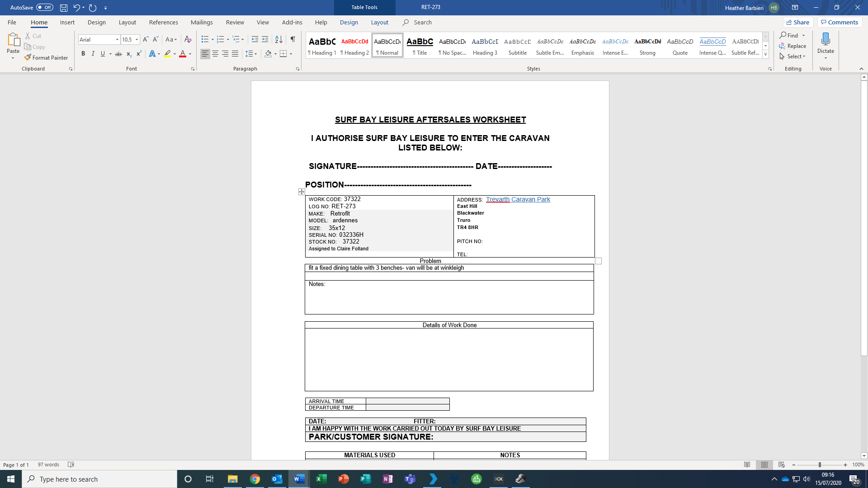Open the Mailings ribbon tab

(x=202, y=22)
